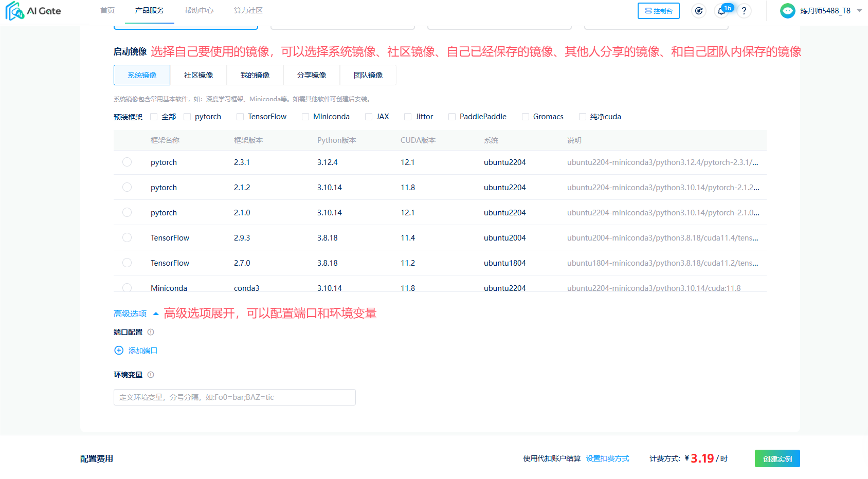The image size is (868, 479).
Task: Click ubuntu2204 cell in pytorch 2.3.1 row
Action: 504,162
